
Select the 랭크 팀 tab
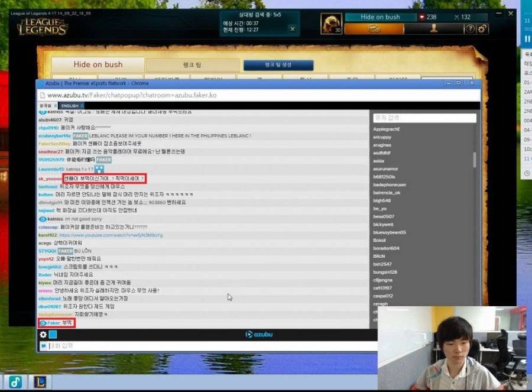193,65
